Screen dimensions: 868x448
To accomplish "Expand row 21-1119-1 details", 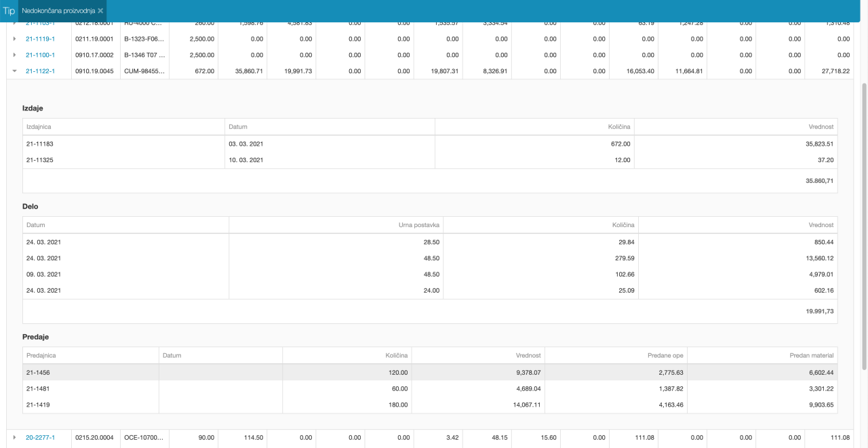I will pos(14,39).
